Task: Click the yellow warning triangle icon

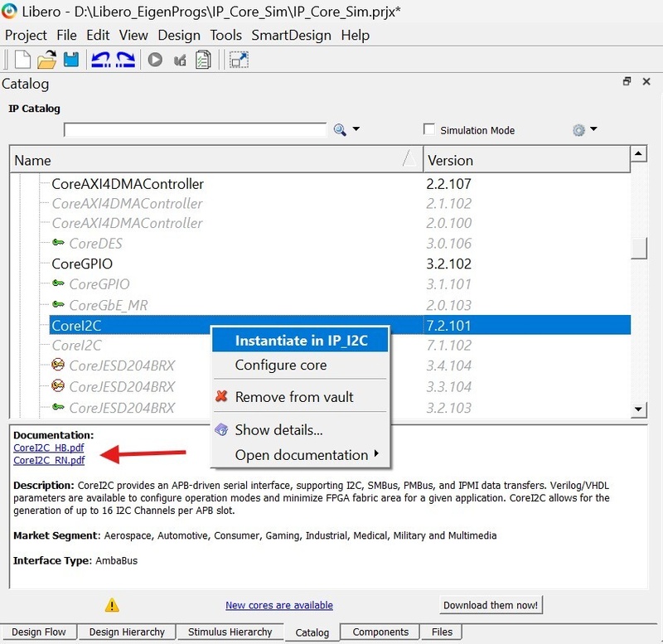Action: coord(112,605)
